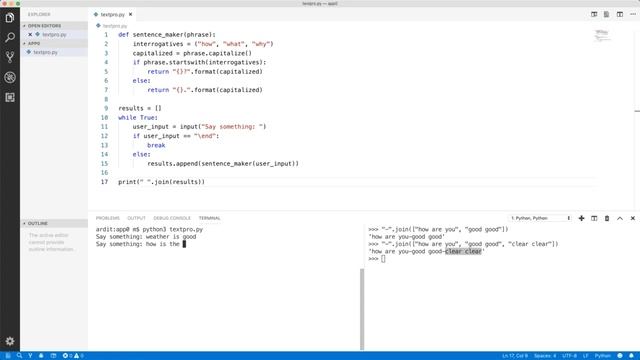
Task: Select textpro.py in Open Editors
Action: tap(54, 35)
